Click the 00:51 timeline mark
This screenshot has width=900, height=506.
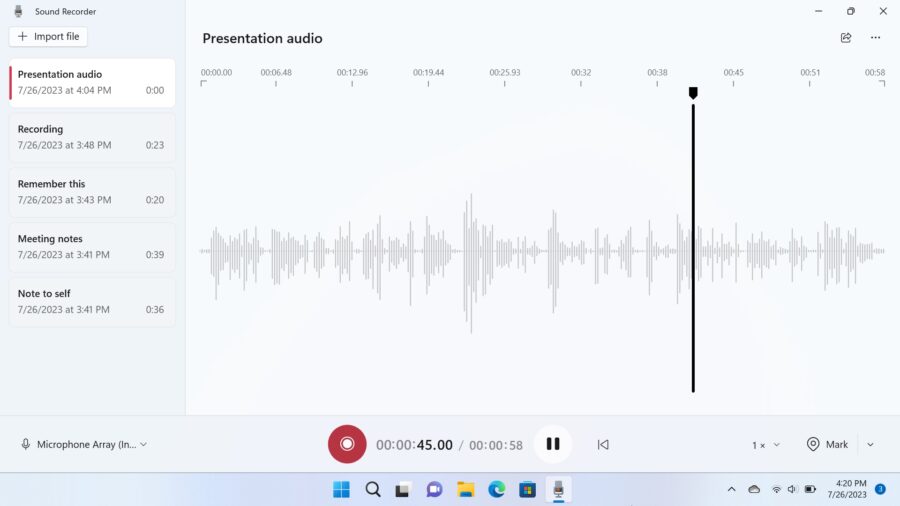(x=810, y=73)
